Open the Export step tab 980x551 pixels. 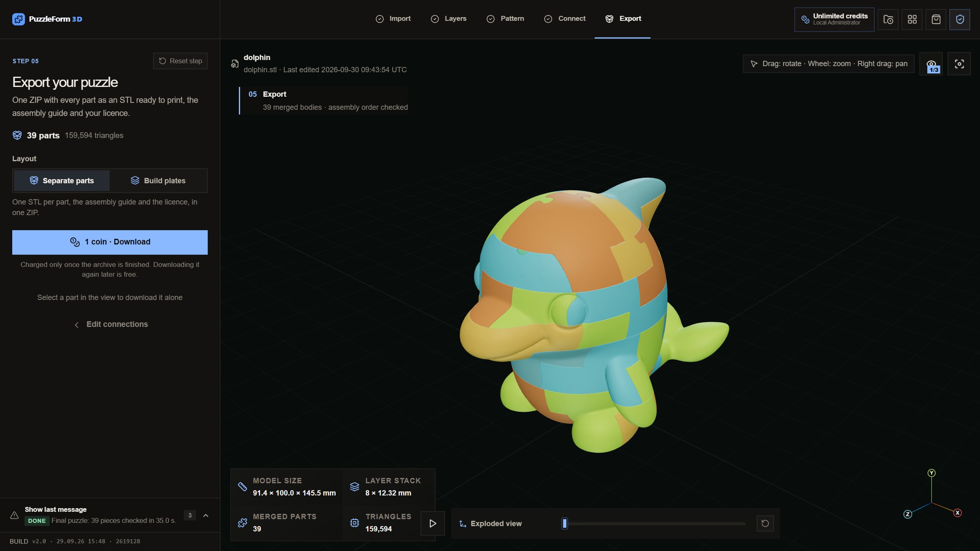pyautogui.click(x=623, y=19)
